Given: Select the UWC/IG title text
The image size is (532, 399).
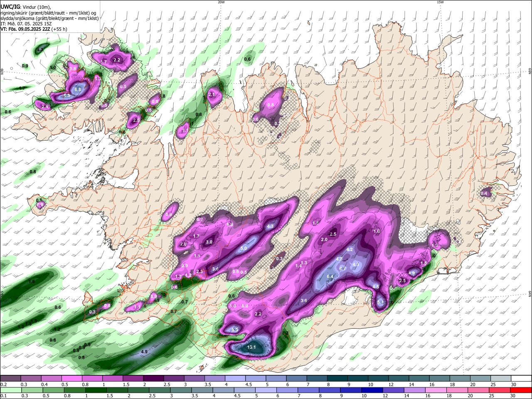Looking at the screenshot, I should 10,7.
